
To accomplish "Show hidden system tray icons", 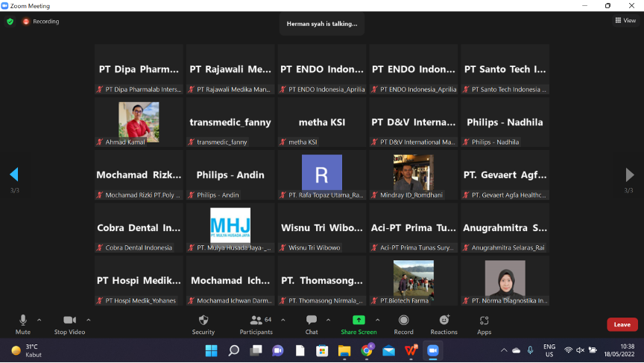I will point(504,350).
